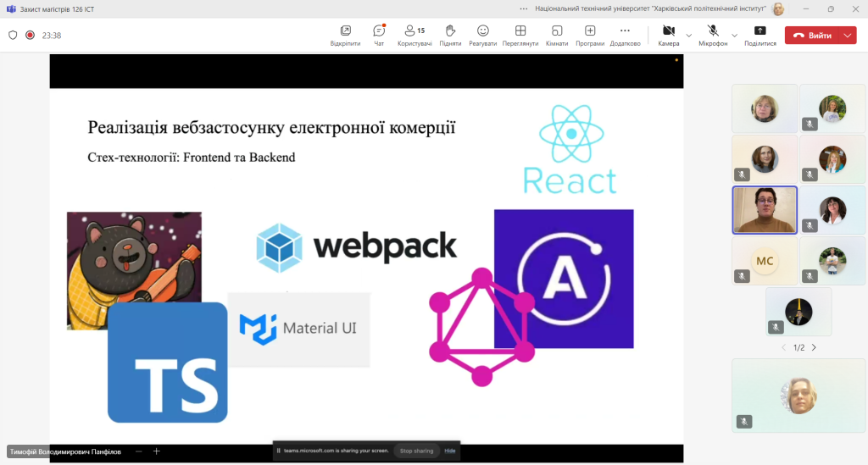Show the participants list with 15 users
Image resolution: width=868 pixels, height=465 pixels.
tap(415, 35)
